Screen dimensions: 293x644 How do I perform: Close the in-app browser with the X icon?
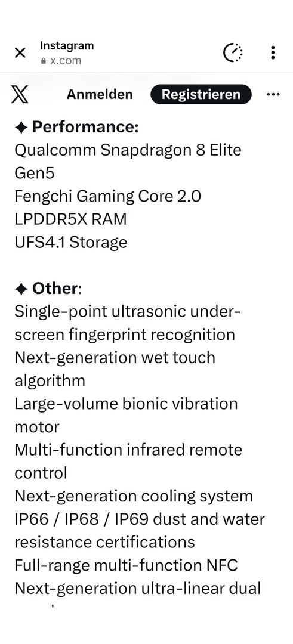20,52
